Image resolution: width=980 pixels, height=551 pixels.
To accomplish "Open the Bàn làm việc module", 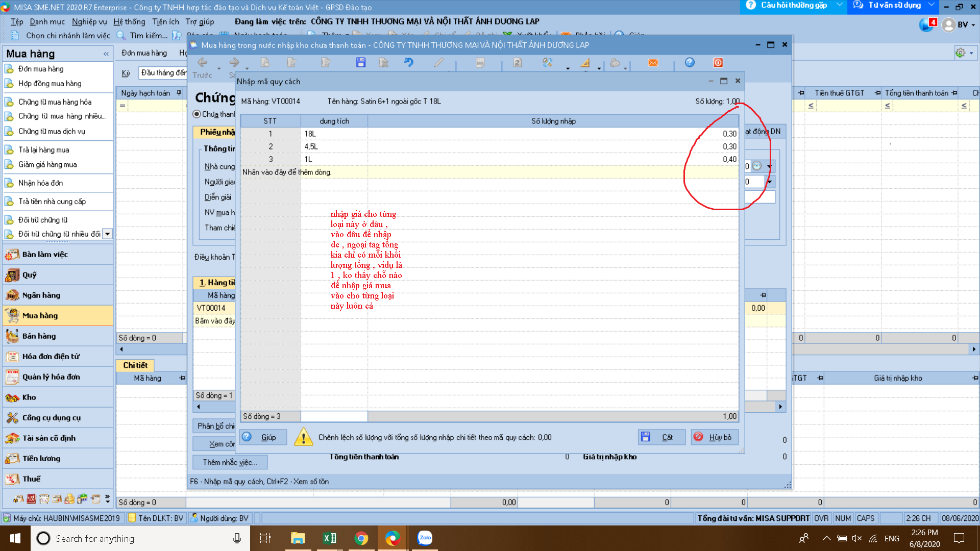I will [x=58, y=255].
